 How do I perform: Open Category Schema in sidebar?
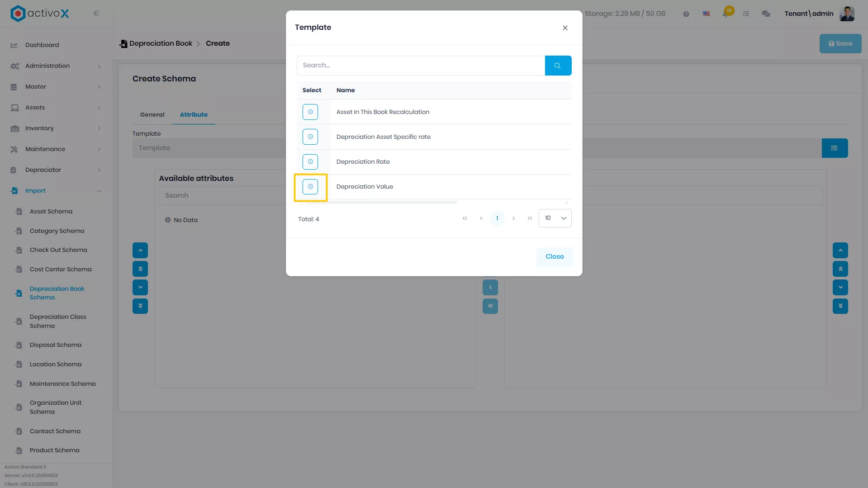point(57,231)
